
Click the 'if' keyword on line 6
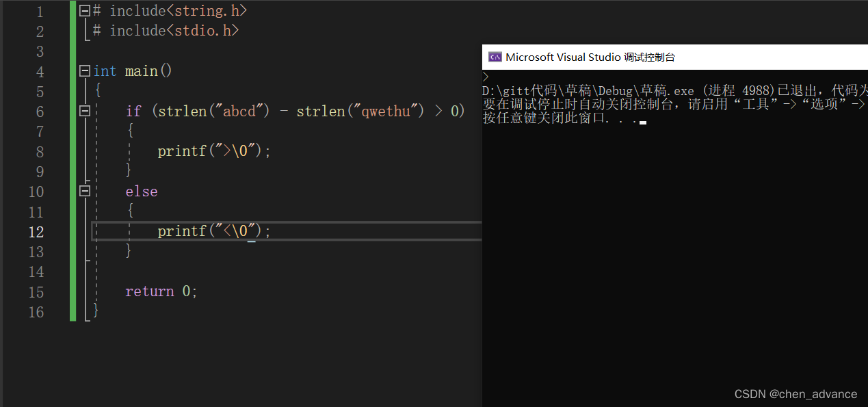coord(133,111)
